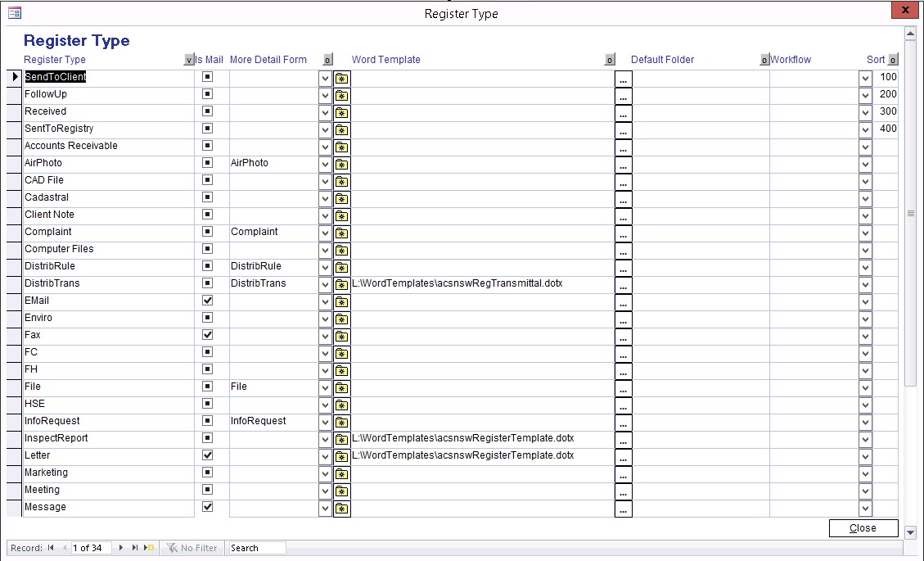Open Workflow dropdown for the FollowUp row
The height and width of the screenshot is (561, 924).
pos(865,95)
